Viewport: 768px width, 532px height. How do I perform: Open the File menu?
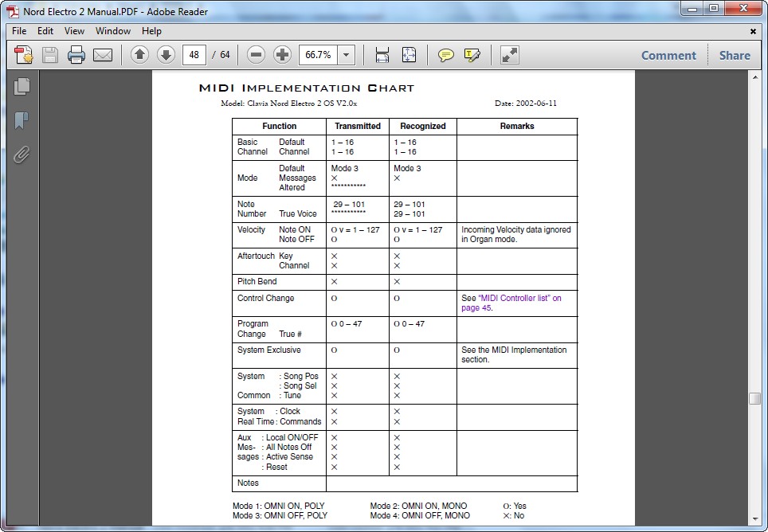[x=19, y=31]
